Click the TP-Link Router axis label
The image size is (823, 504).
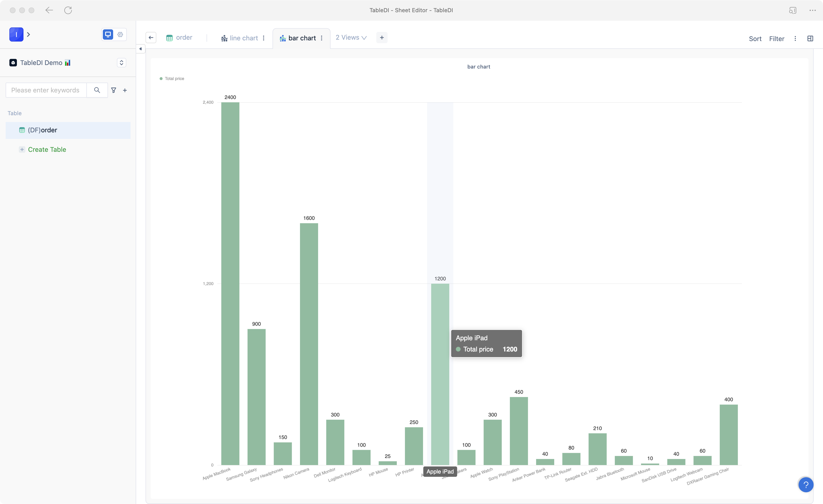558,474
